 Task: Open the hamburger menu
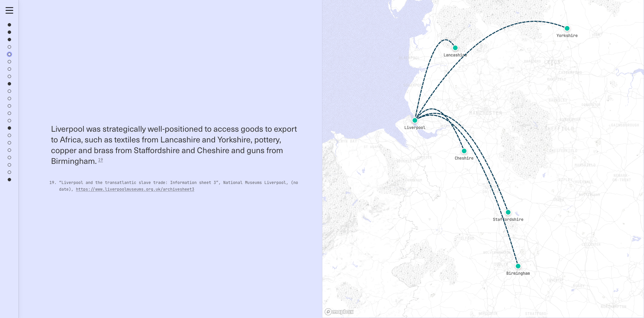click(9, 10)
